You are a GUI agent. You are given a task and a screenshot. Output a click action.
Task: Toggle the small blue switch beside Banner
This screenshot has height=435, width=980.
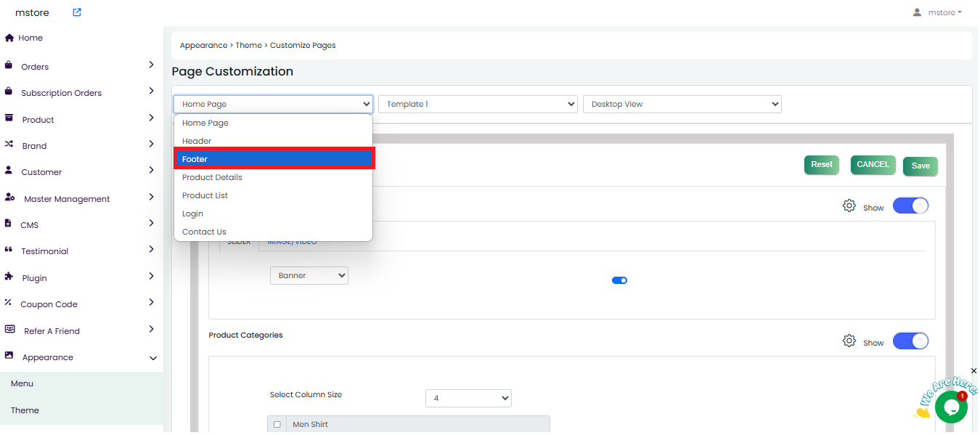(619, 280)
